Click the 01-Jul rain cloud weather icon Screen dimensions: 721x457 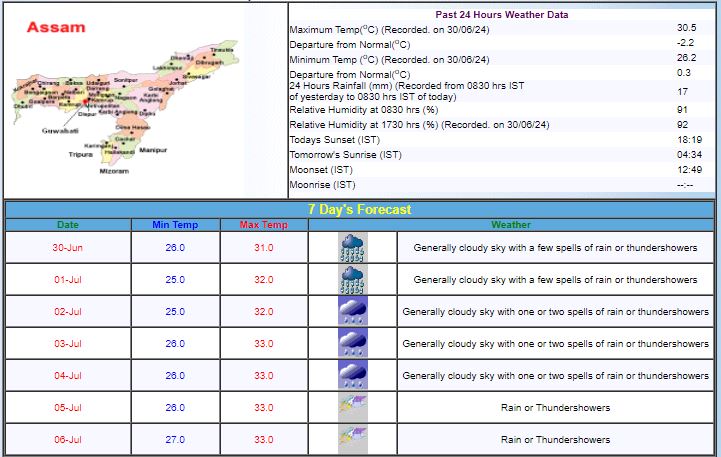(353, 280)
